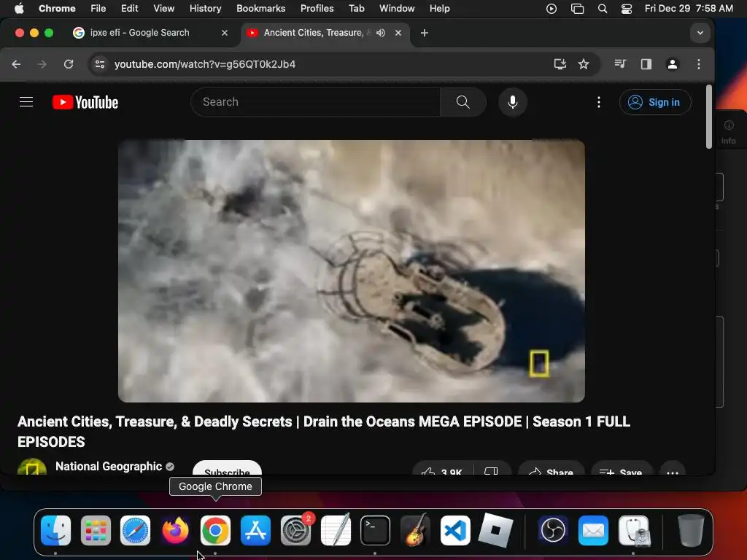Save the video to a playlist
This screenshot has height=560, width=747.
coord(622,469)
